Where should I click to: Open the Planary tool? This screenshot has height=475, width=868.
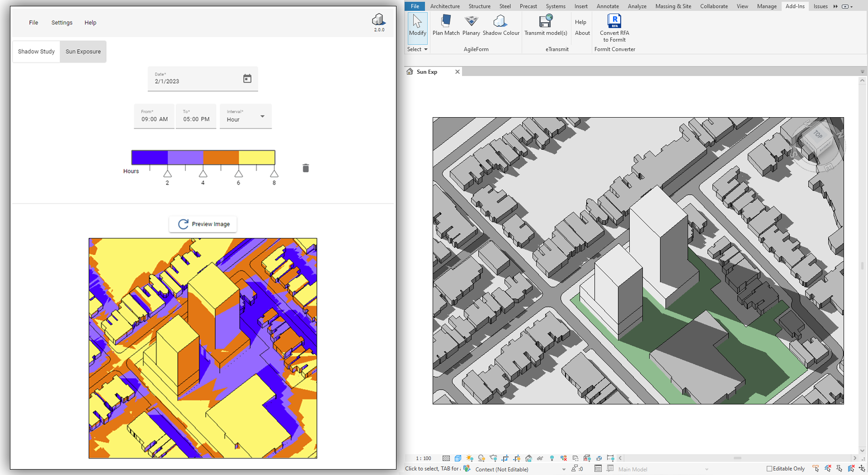point(471,21)
